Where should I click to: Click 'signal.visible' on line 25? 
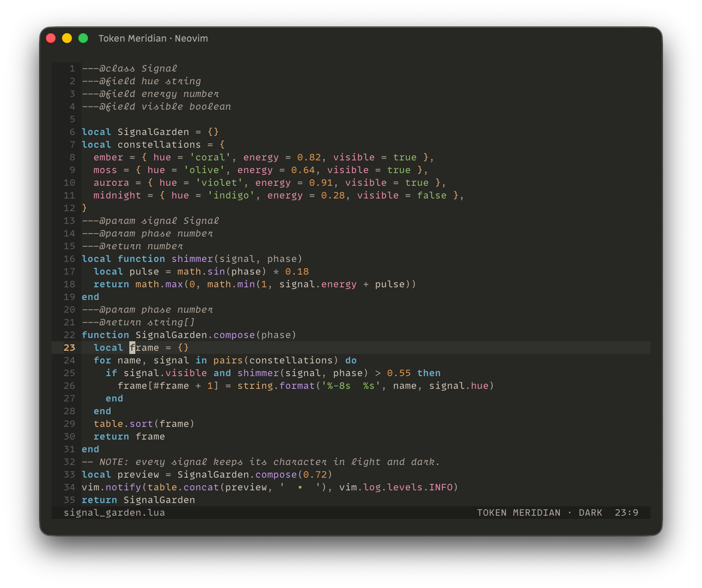click(165, 373)
